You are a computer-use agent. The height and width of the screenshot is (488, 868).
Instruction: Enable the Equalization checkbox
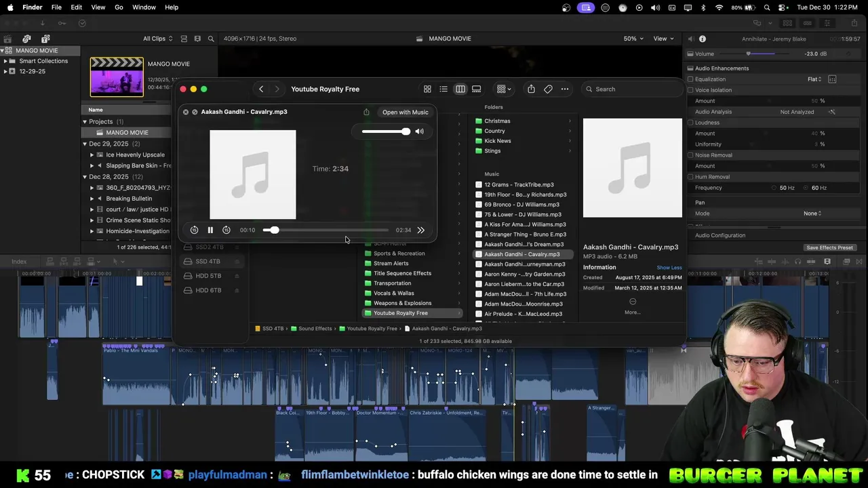[x=690, y=79]
